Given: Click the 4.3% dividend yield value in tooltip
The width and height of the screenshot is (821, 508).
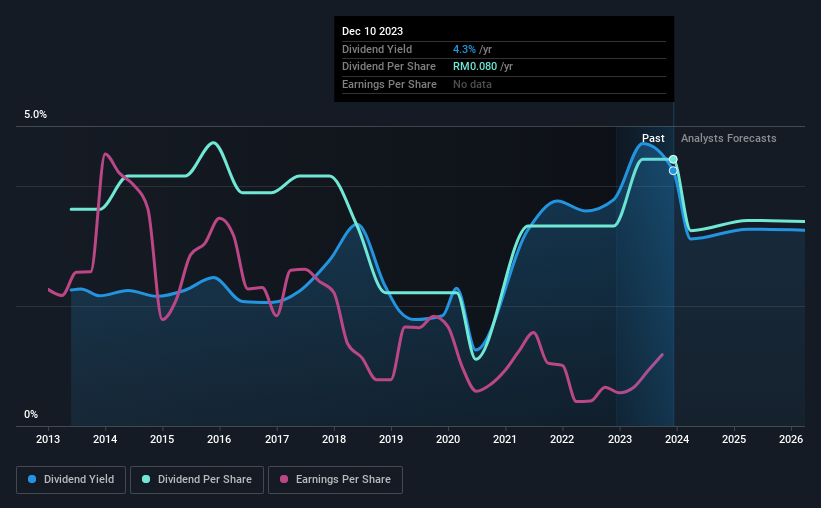Looking at the screenshot, I should (464, 49).
